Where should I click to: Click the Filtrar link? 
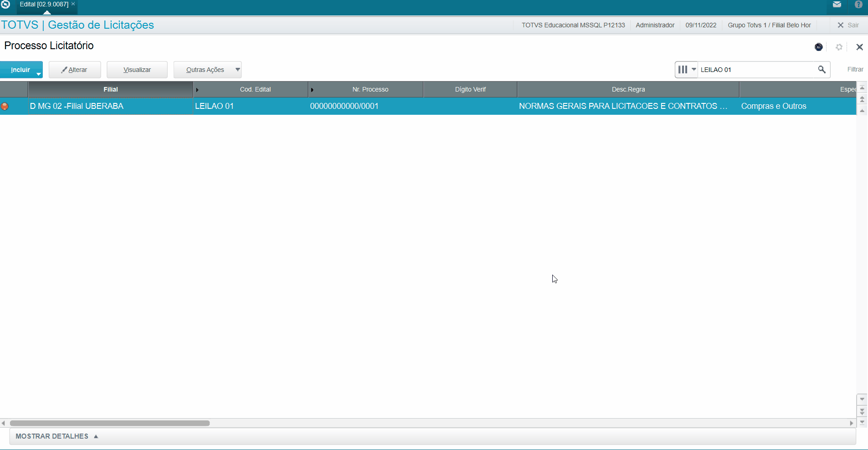(x=855, y=70)
